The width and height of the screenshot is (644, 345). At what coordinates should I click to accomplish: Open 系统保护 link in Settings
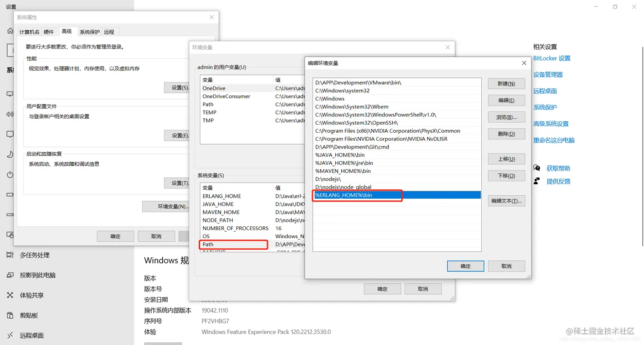[x=545, y=107]
